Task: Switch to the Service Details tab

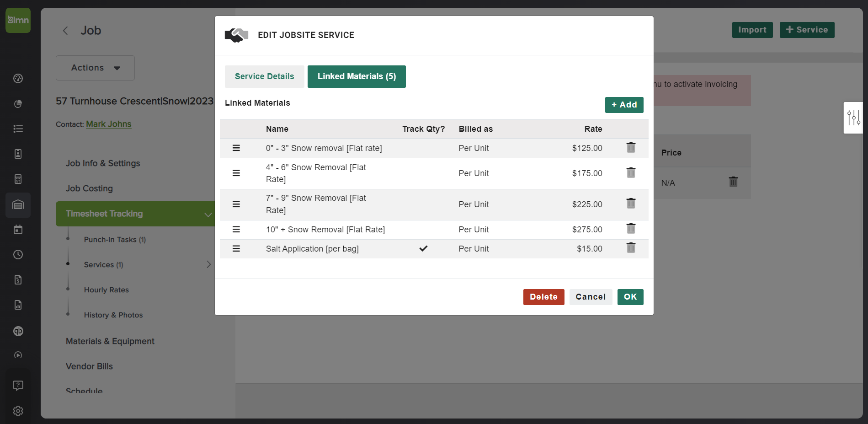Action: [x=264, y=76]
